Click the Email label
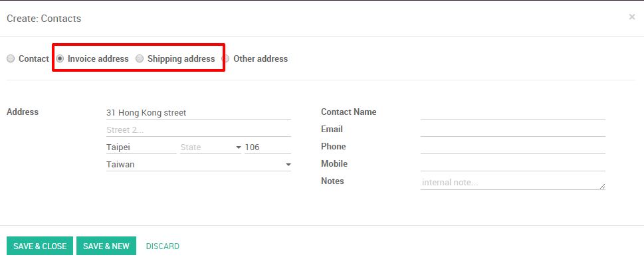Image resolution: width=644 pixels, height=263 pixels. (x=332, y=130)
